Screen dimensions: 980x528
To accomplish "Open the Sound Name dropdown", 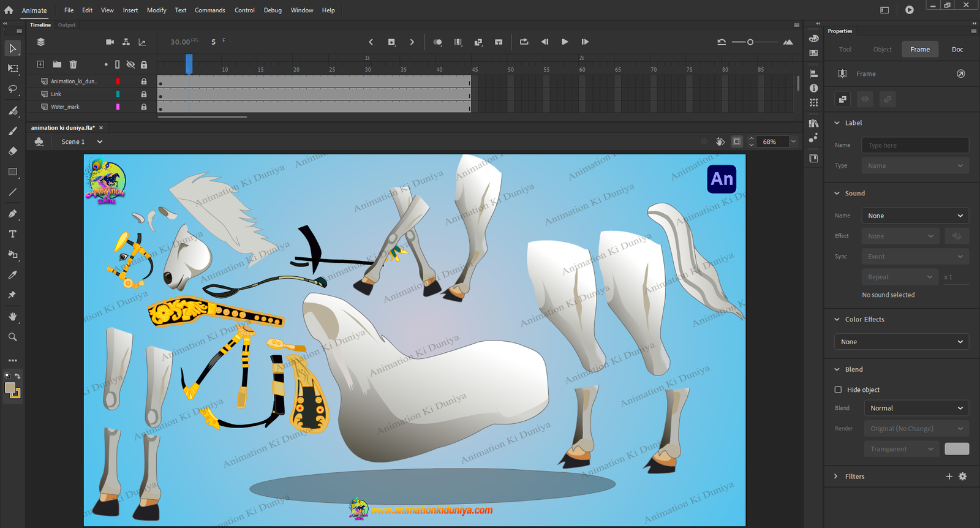I will (915, 216).
